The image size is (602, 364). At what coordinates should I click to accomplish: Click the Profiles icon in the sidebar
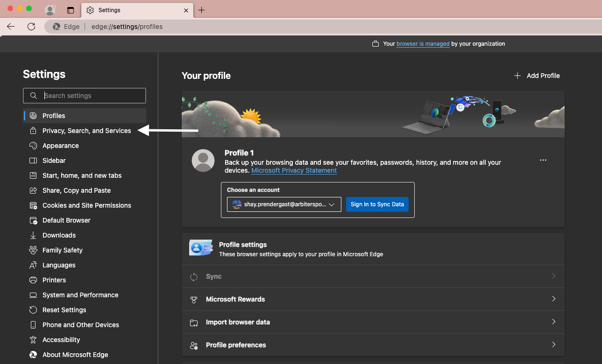pyautogui.click(x=33, y=116)
